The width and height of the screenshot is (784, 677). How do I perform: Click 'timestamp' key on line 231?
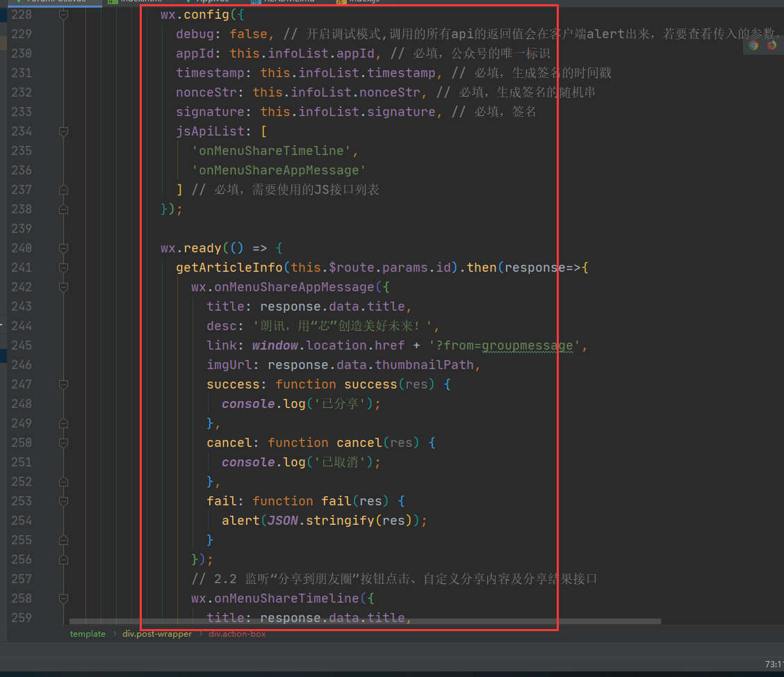click(210, 73)
